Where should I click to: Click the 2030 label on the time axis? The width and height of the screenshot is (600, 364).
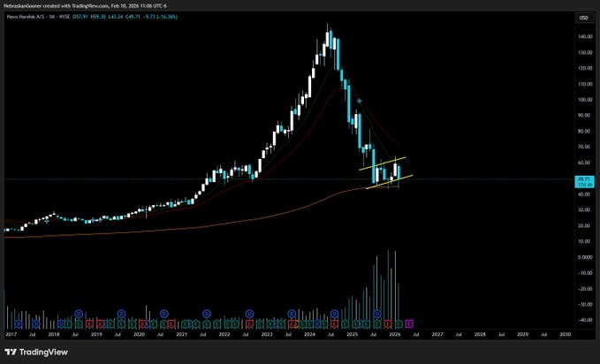[566, 335]
